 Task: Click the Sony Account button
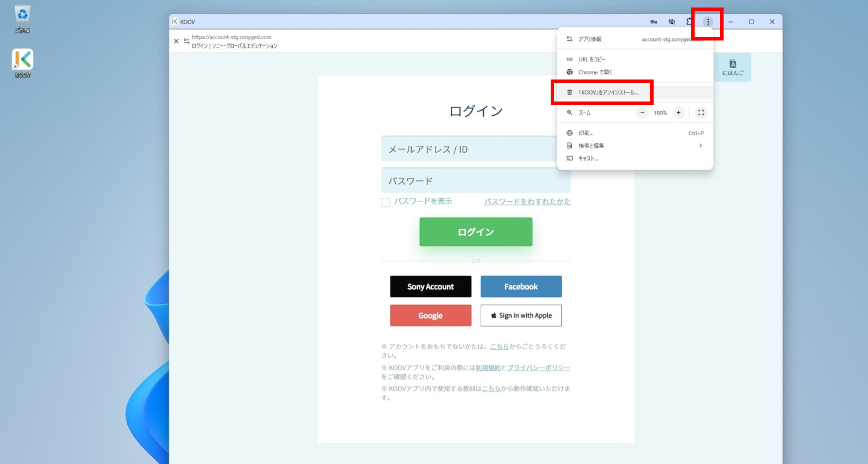click(x=430, y=286)
